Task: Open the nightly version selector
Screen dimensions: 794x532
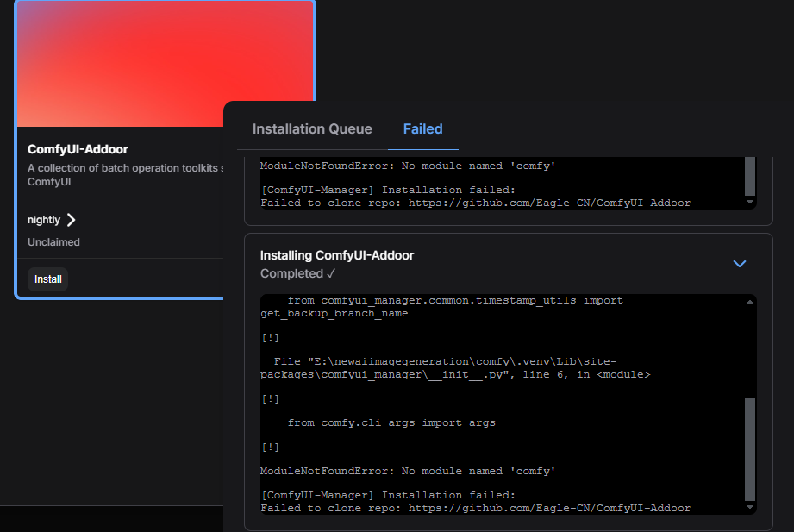Action: pyautogui.click(x=51, y=220)
